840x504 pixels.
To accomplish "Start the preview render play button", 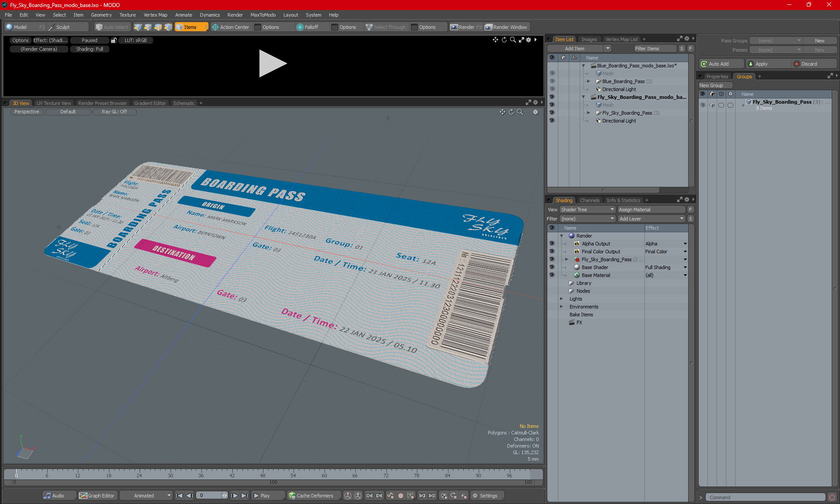I will click(x=273, y=63).
